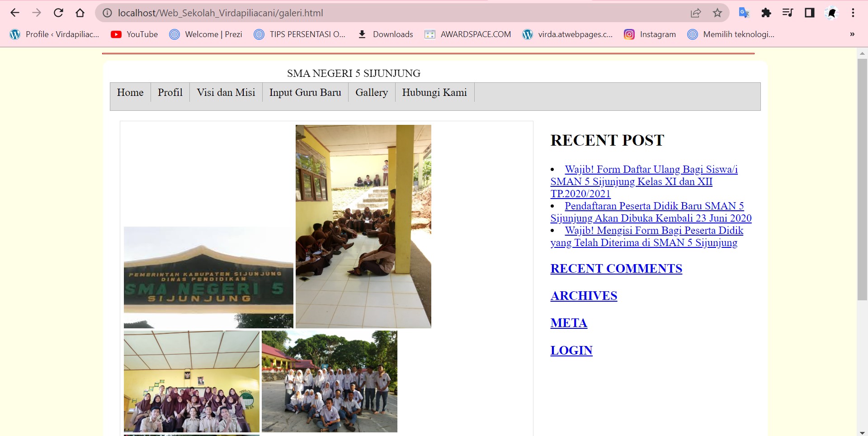Bookmark this page with the star icon
The image size is (868, 436).
[x=717, y=13]
